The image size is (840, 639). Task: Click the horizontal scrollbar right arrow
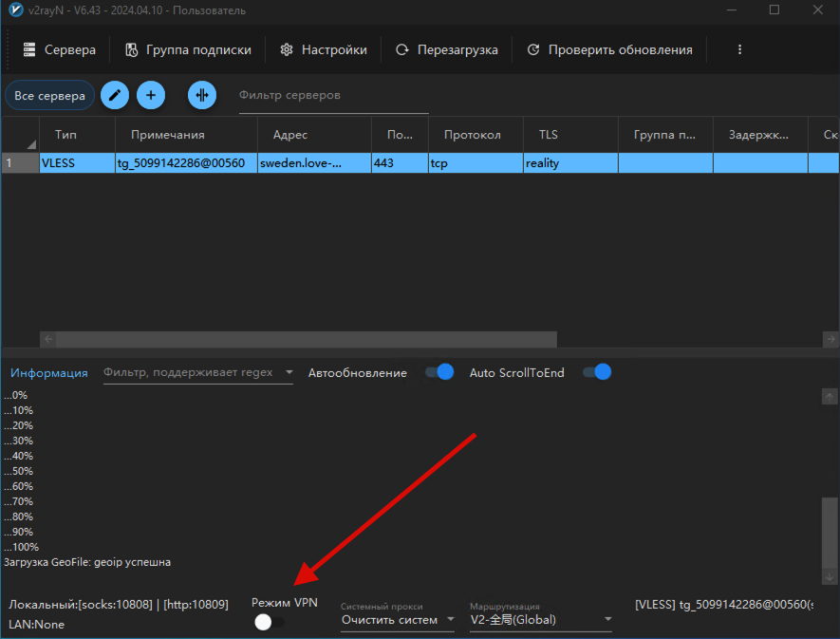[x=831, y=339]
